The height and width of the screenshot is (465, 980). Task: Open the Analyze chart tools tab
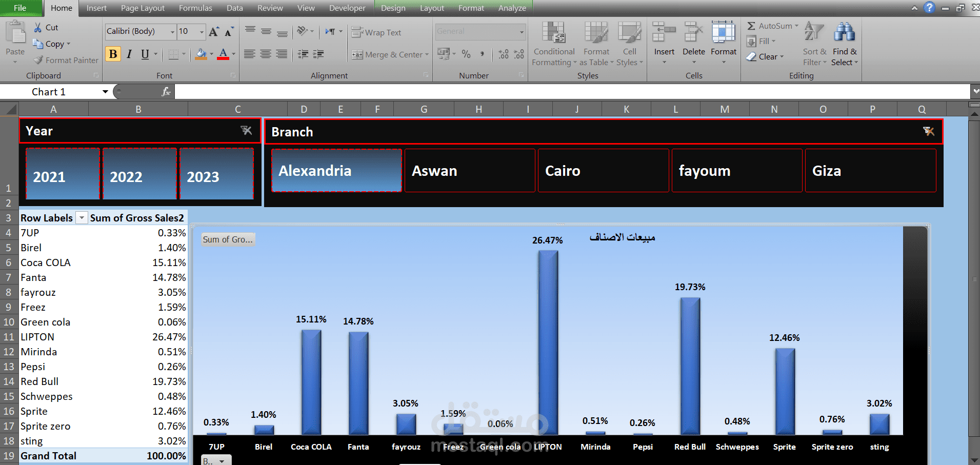tap(512, 8)
